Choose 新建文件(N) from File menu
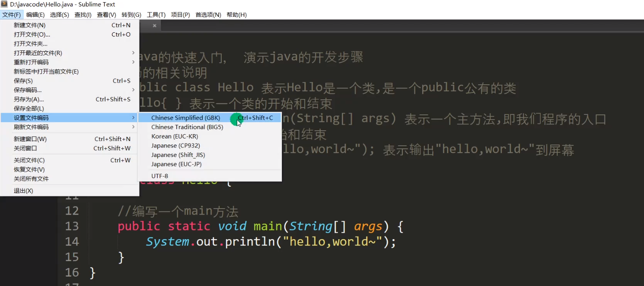The width and height of the screenshot is (644, 286). 70,25
